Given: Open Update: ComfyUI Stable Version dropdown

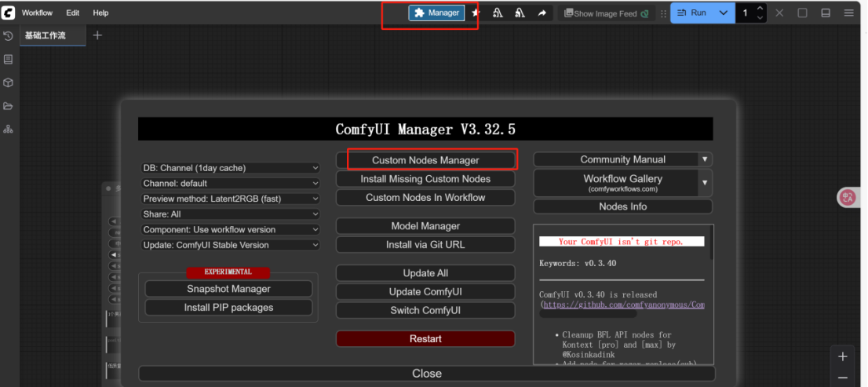Looking at the screenshot, I should [231, 245].
